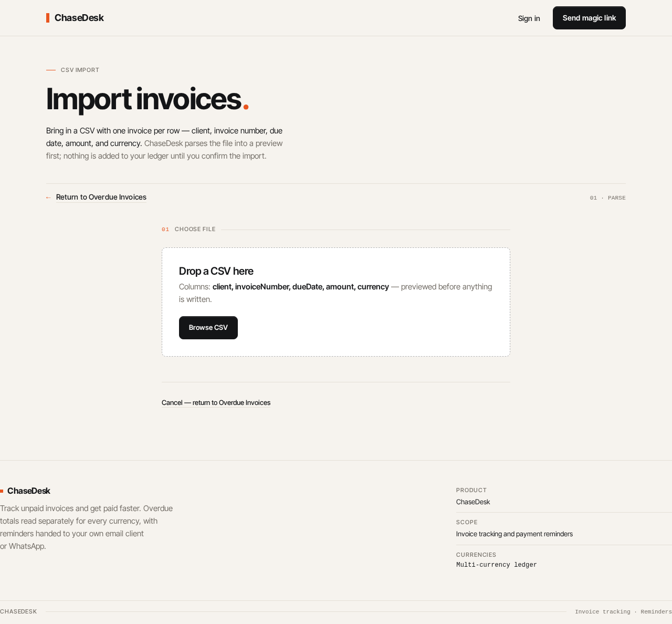Click the Import invoices heading
The height and width of the screenshot is (624, 672).
[148, 99]
